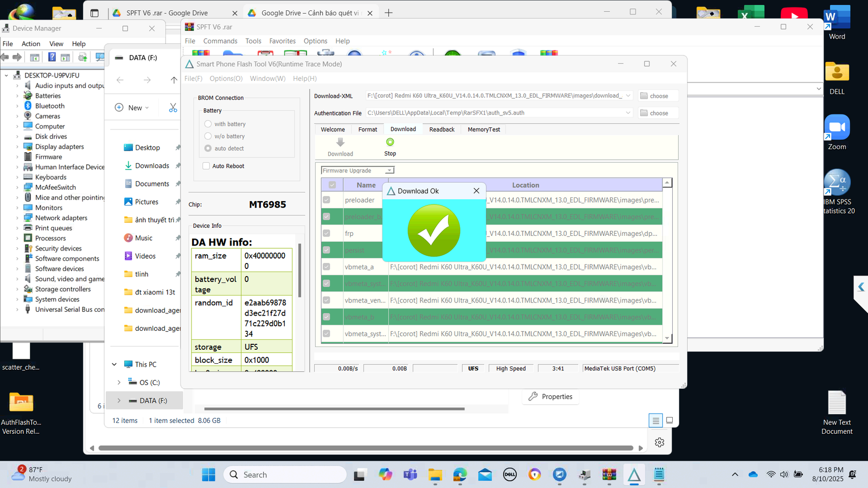Switch to the Readback tab
This screenshot has height=488, width=868.
click(x=442, y=130)
